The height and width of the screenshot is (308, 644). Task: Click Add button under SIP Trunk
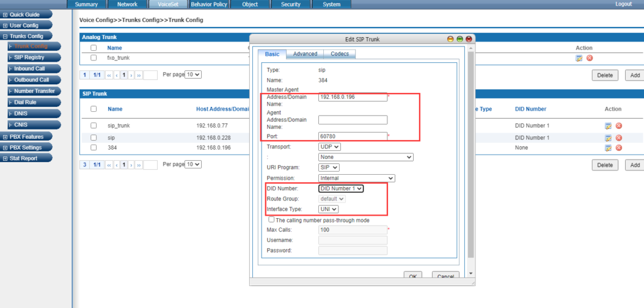tap(635, 165)
